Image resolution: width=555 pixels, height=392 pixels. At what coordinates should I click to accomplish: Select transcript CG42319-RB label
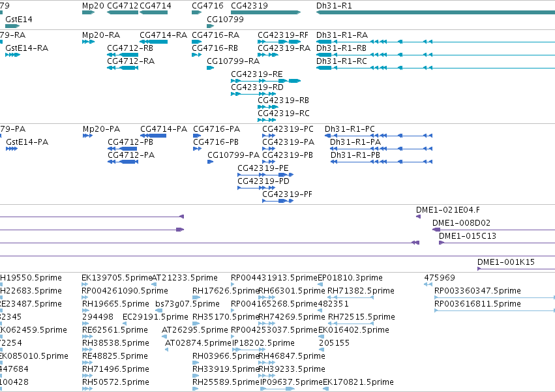coord(283,100)
